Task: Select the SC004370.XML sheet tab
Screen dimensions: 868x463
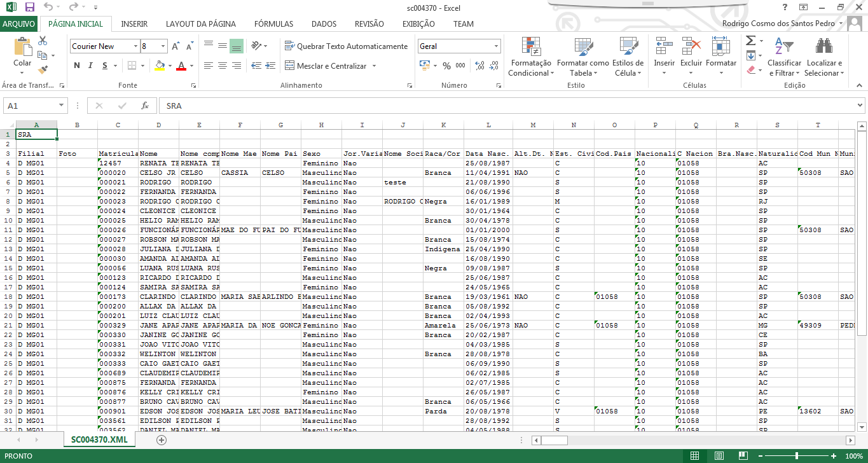Action: 100,439
